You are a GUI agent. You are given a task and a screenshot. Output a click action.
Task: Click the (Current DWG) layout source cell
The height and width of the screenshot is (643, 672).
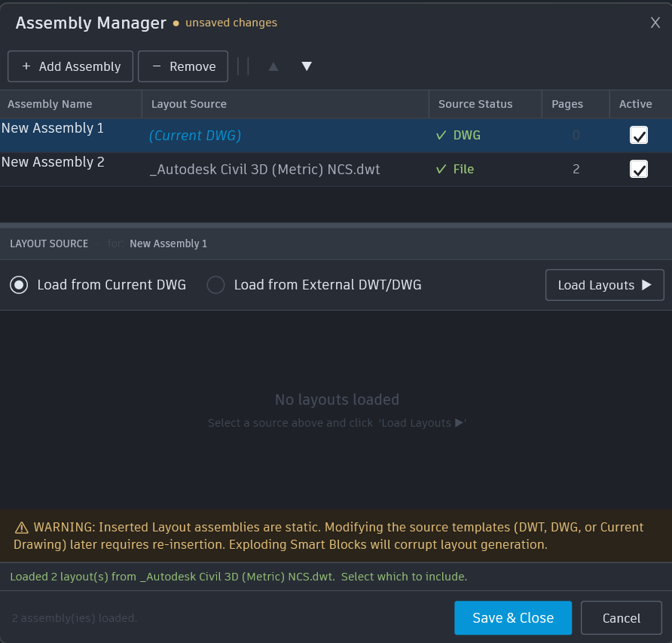tap(195, 136)
